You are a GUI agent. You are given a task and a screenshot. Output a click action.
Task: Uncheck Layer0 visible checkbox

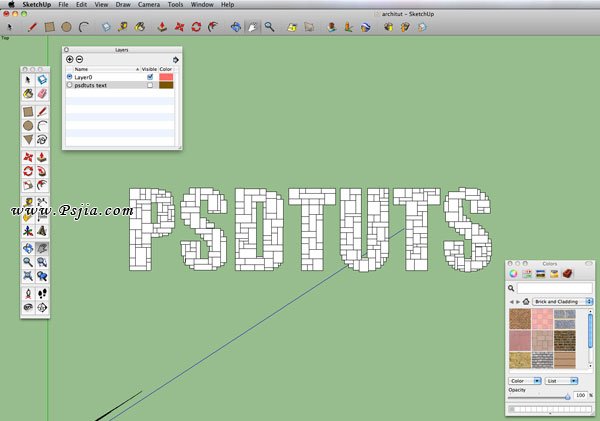pyautogui.click(x=150, y=76)
